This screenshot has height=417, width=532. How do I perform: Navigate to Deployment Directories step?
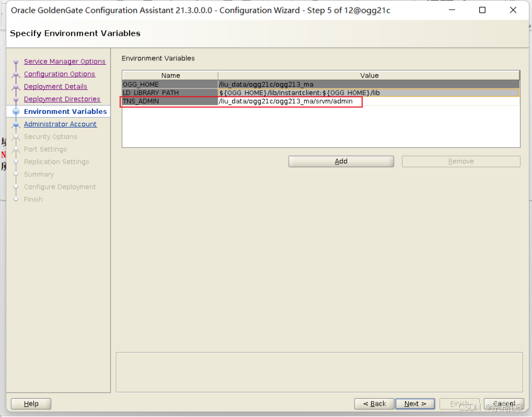[x=62, y=99]
